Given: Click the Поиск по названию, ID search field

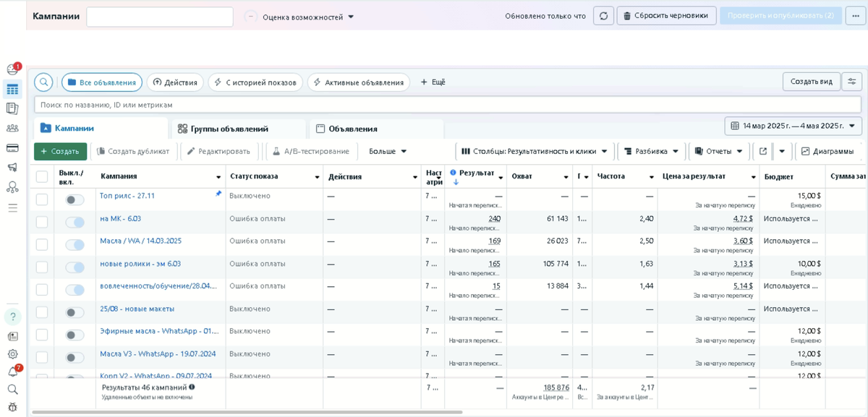Looking at the screenshot, I should click(448, 105).
